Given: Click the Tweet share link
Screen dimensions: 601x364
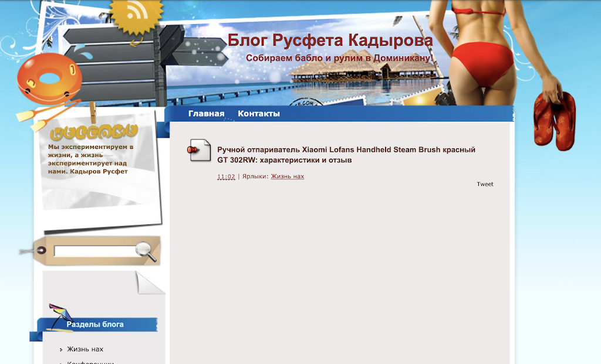Looking at the screenshot, I should coord(485,184).
